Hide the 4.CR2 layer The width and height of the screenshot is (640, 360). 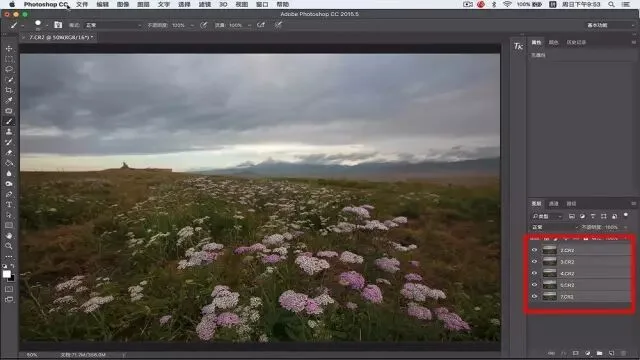(534, 273)
